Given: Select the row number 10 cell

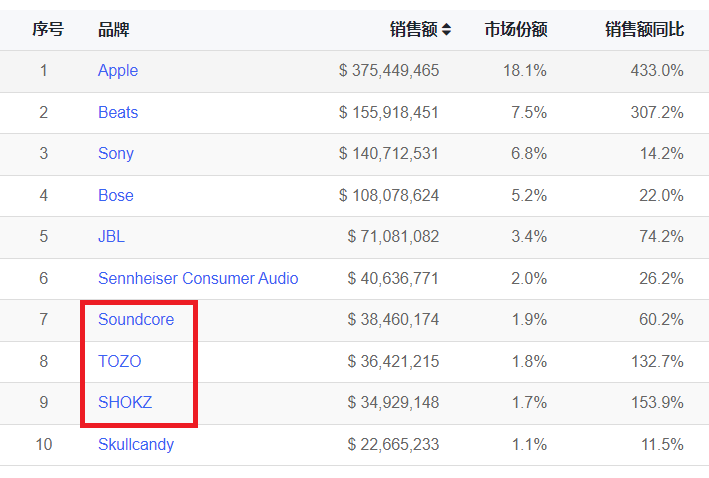Looking at the screenshot, I should [44, 445].
